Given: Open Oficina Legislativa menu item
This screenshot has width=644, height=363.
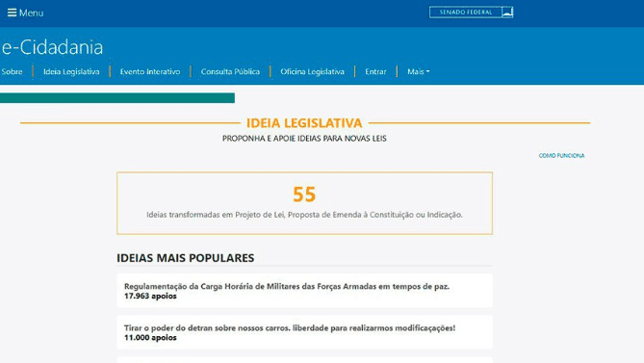Looking at the screenshot, I should pos(312,71).
